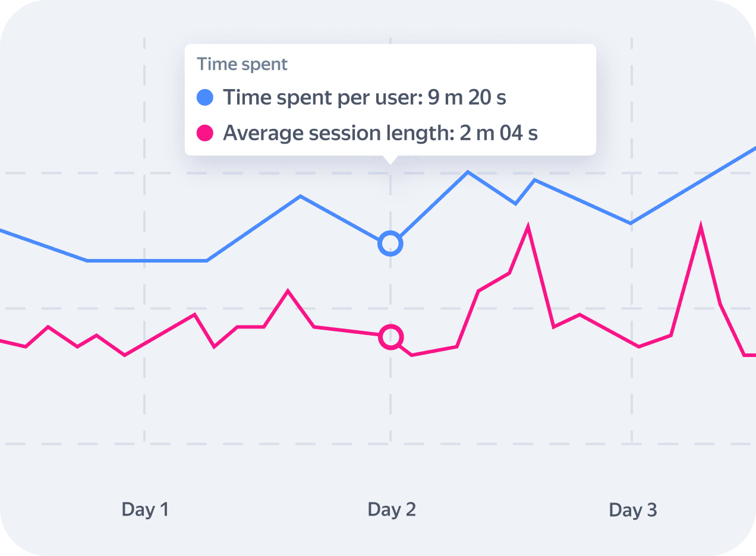The width and height of the screenshot is (756, 556).
Task: Click the tooltip's downward pointer arrow
Action: pos(390,160)
